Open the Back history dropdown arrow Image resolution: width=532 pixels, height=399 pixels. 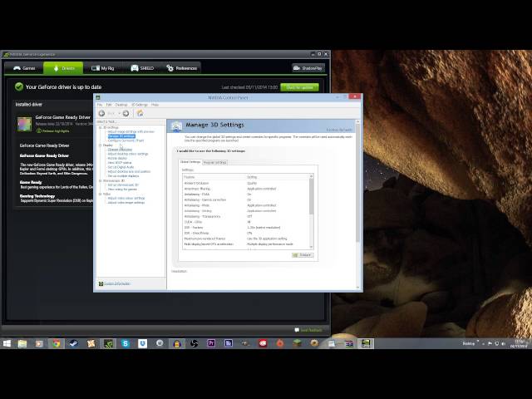(120, 113)
